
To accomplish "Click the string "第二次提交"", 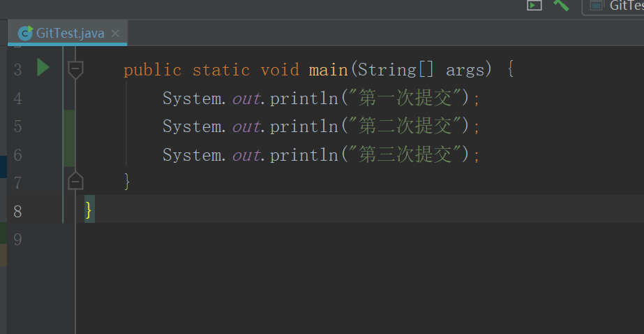I will point(405,126).
